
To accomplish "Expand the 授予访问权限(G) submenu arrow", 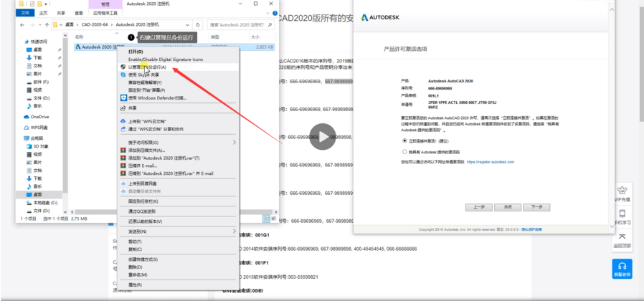I will [x=235, y=142].
